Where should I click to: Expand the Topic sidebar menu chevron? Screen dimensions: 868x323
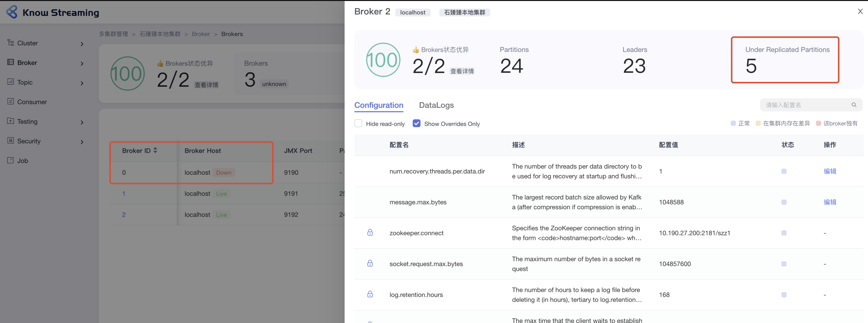click(82, 83)
